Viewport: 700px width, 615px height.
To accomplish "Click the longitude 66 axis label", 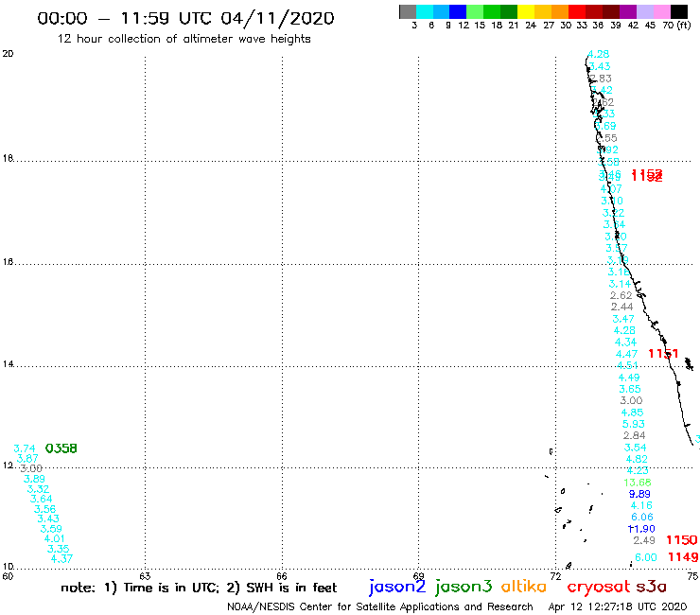I will [x=282, y=576].
